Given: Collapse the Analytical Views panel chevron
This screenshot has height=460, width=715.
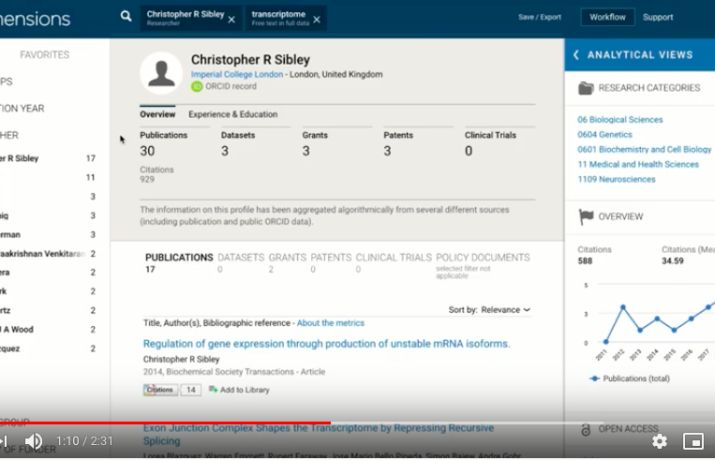Looking at the screenshot, I should coord(576,55).
